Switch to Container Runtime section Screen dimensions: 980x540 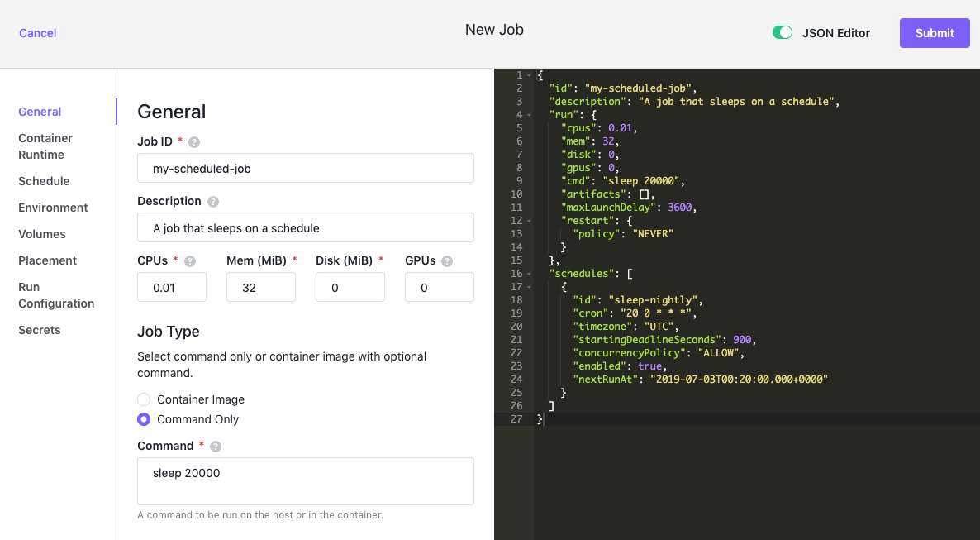(x=45, y=146)
